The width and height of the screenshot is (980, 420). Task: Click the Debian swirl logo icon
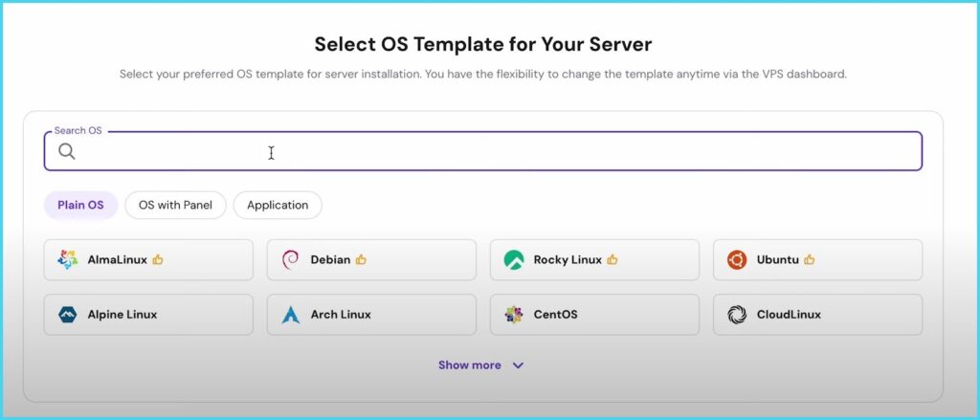click(x=290, y=259)
